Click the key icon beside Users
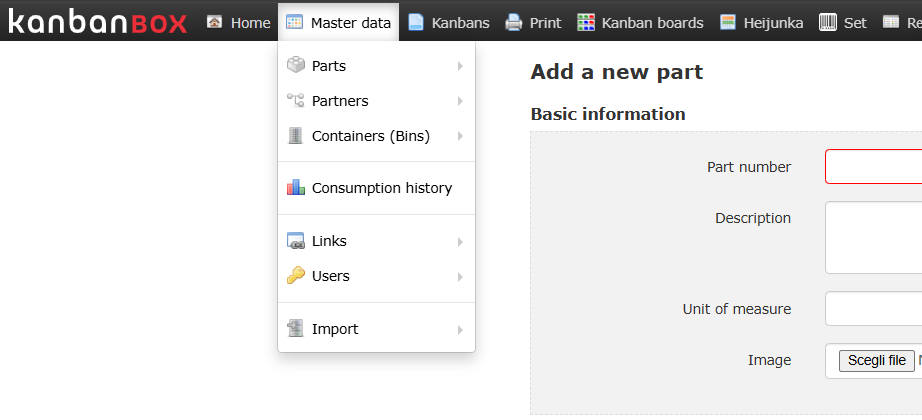 tap(296, 276)
